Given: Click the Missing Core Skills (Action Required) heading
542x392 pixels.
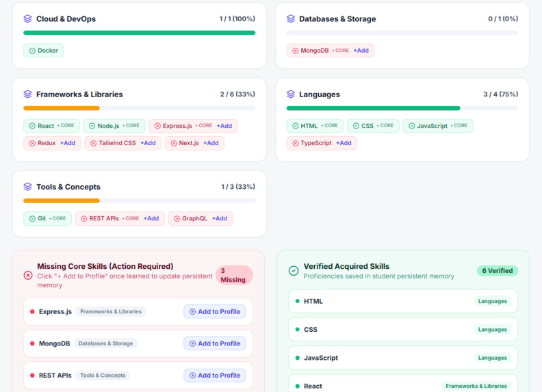Looking at the screenshot, I should (x=105, y=266).
